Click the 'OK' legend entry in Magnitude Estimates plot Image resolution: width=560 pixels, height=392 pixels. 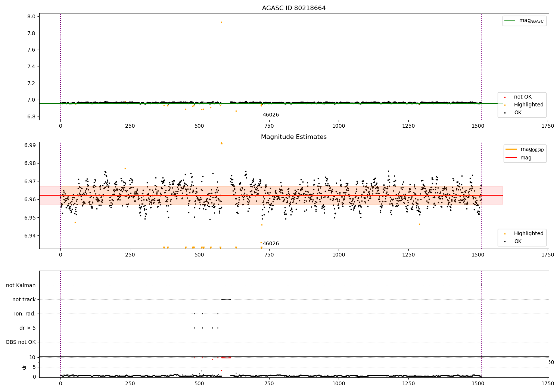pyautogui.click(x=518, y=241)
